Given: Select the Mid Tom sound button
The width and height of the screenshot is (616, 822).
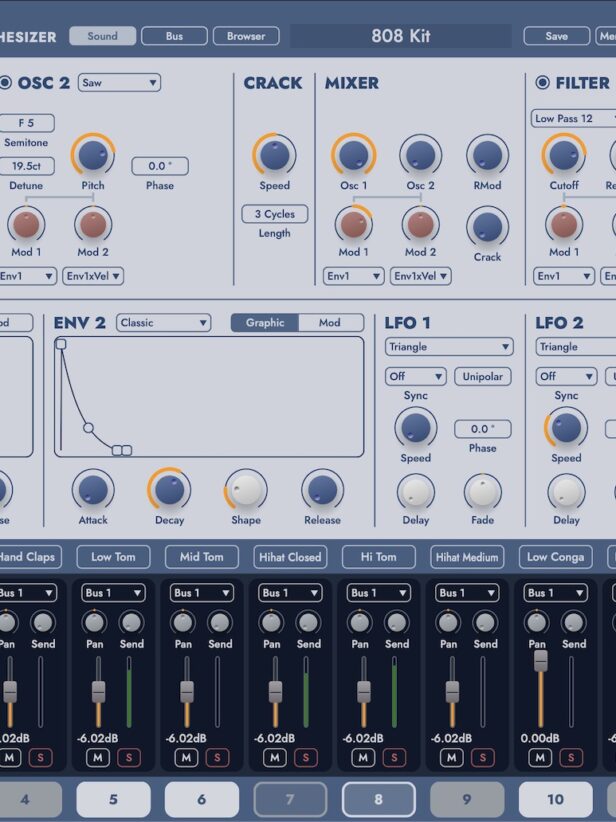Looking at the screenshot, I should pos(202,557).
